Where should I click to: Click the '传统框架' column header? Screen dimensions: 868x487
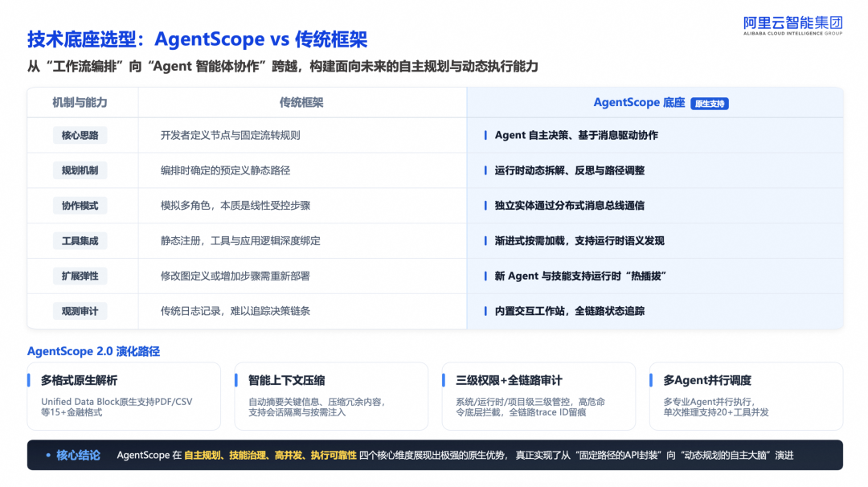301,102
